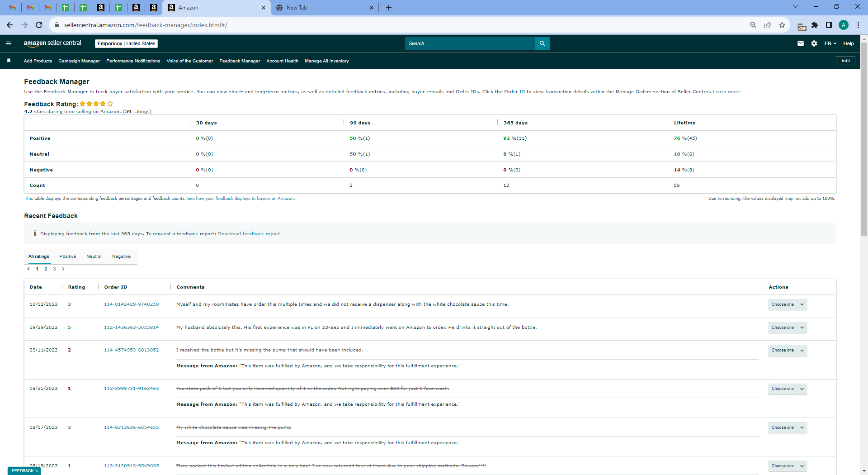This screenshot has width=868, height=475.
Task: Open Add Products in navigation bar
Action: [x=38, y=61]
